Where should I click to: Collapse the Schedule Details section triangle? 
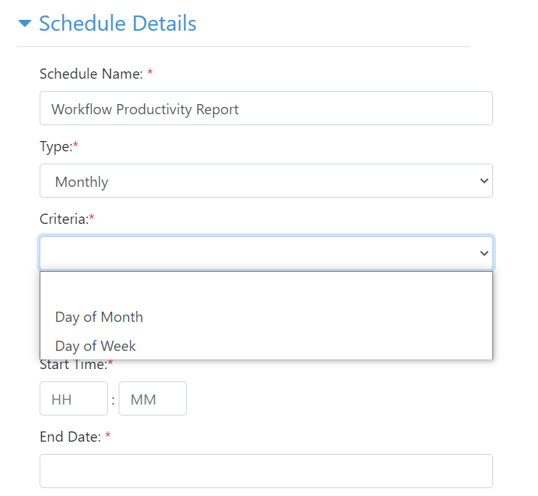(25, 24)
